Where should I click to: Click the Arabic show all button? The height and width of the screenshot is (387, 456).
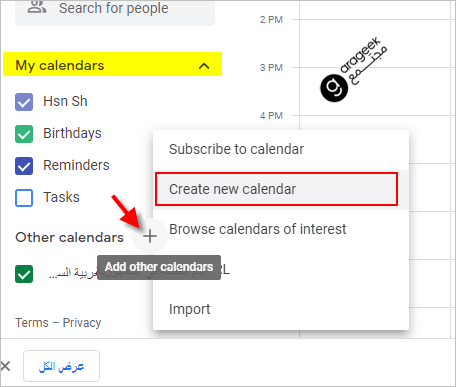point(61,366)
